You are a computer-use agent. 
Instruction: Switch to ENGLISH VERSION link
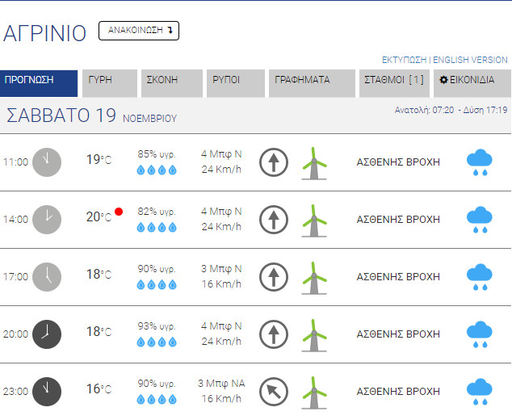(471, 60)
